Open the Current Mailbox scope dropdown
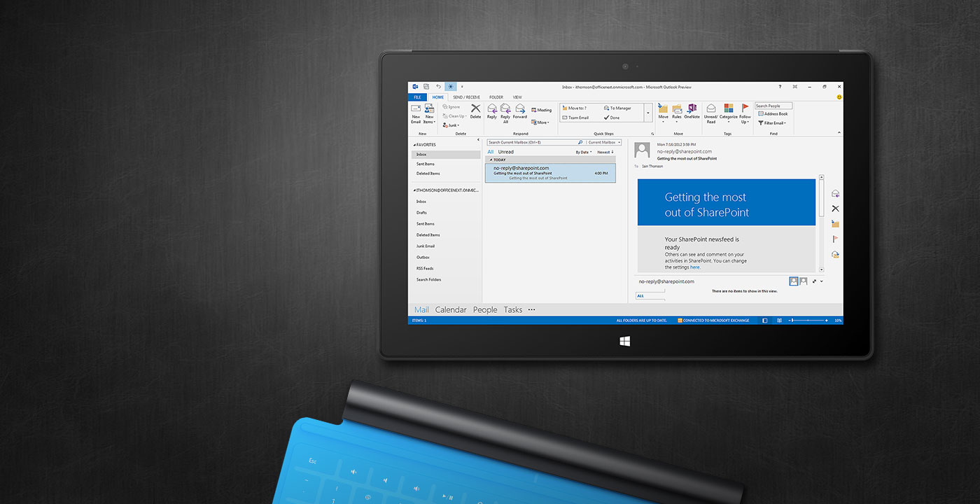This screenshot has width=980, height=504. click(604, 142)
